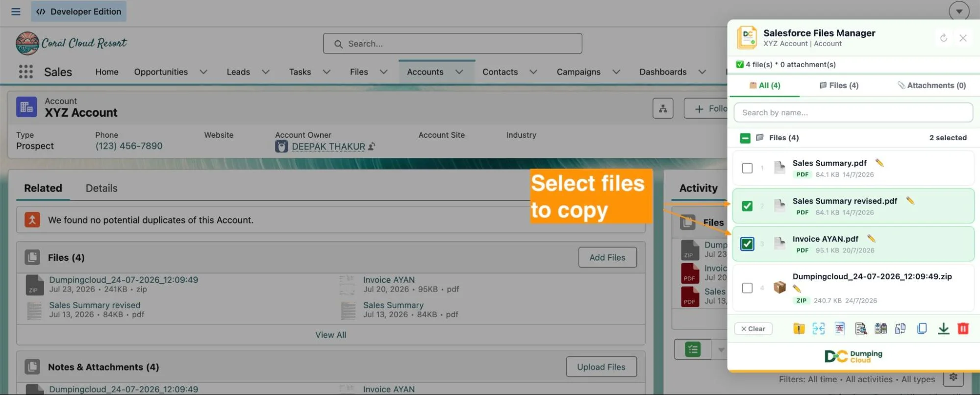Click the Upload Files button
Screen dimensions: 980x395
[x=601, y=367]
